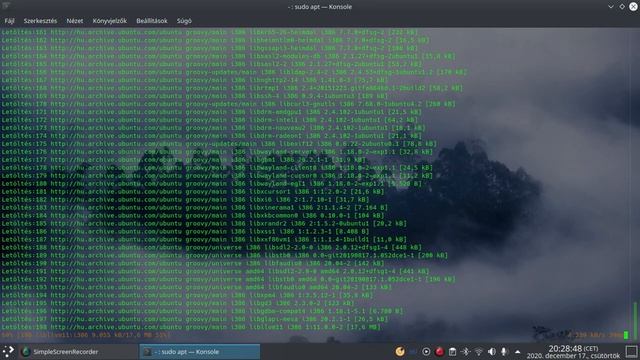This screenshot has width=640, height=360.
Task: Open the KDE application launcher
Action: pyautogui.click(x=8, y=351)
